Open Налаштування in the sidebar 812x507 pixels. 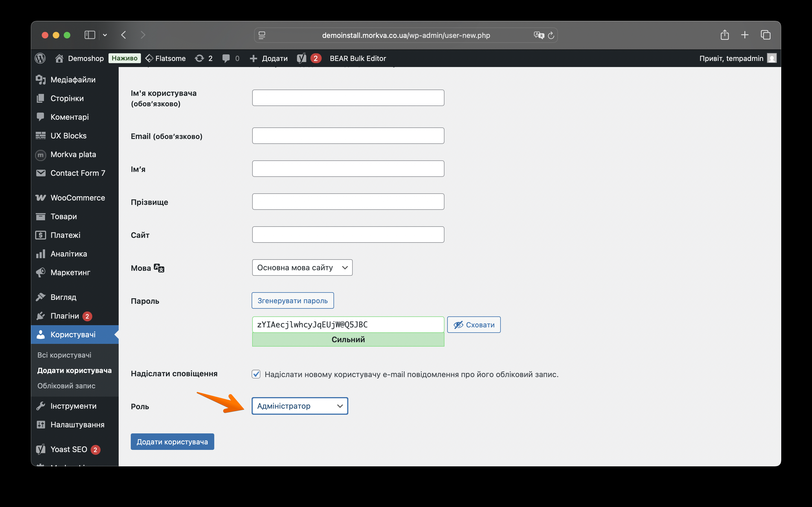[x=75, y=425]
